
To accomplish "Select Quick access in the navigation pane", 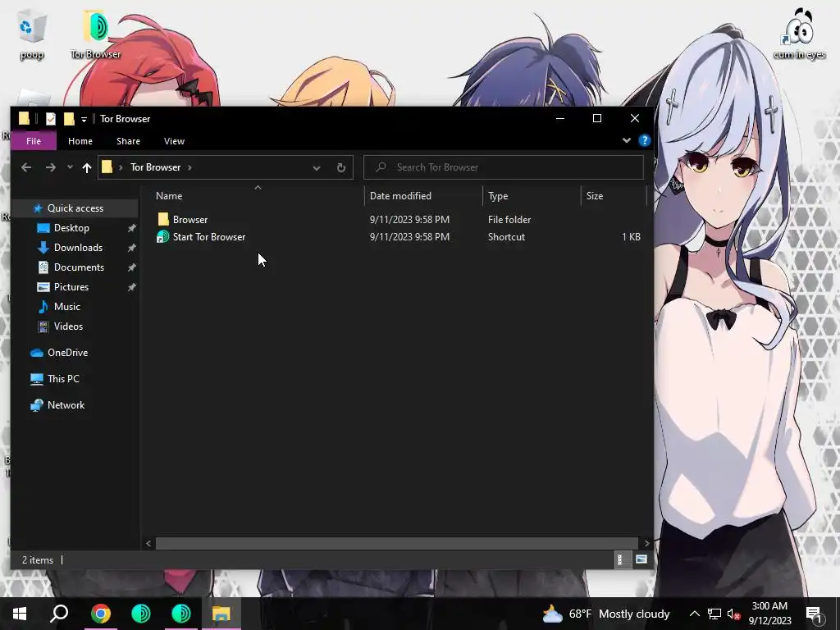I will click(75, 208).
